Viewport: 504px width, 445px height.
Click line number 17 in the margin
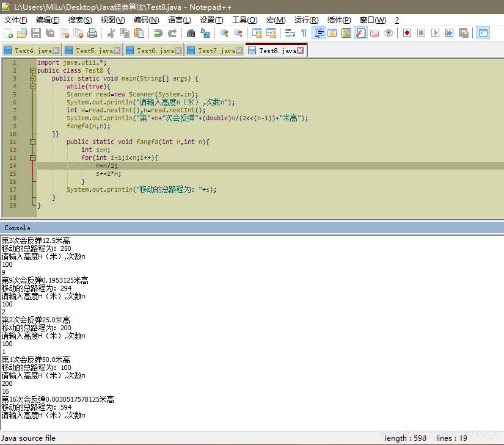click(x=13, y=189)
